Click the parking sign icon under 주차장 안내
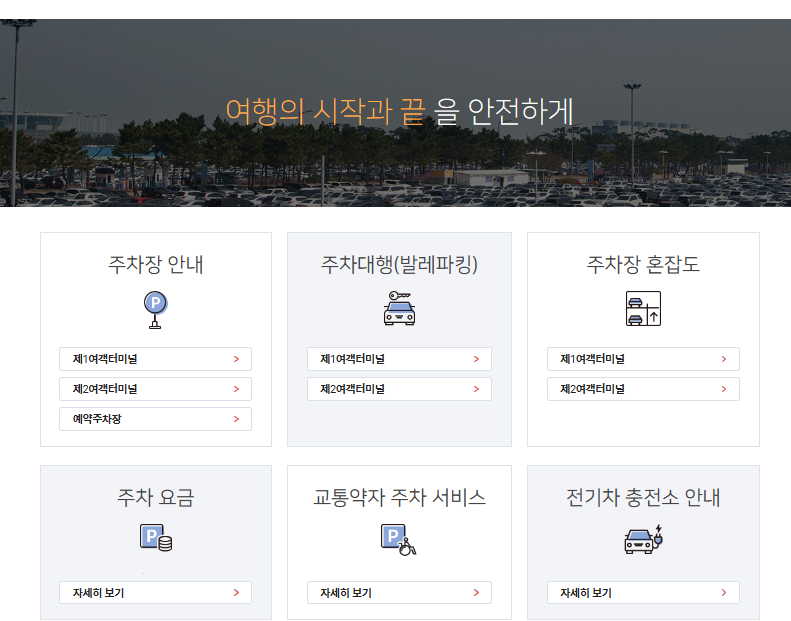This screenshot has height=621, width=791. 155,310
